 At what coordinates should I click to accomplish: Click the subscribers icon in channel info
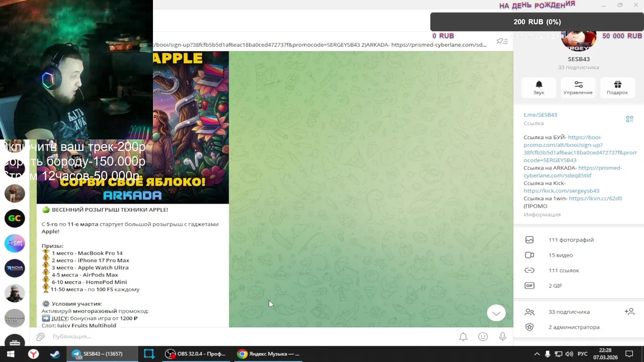pos(529,312)
